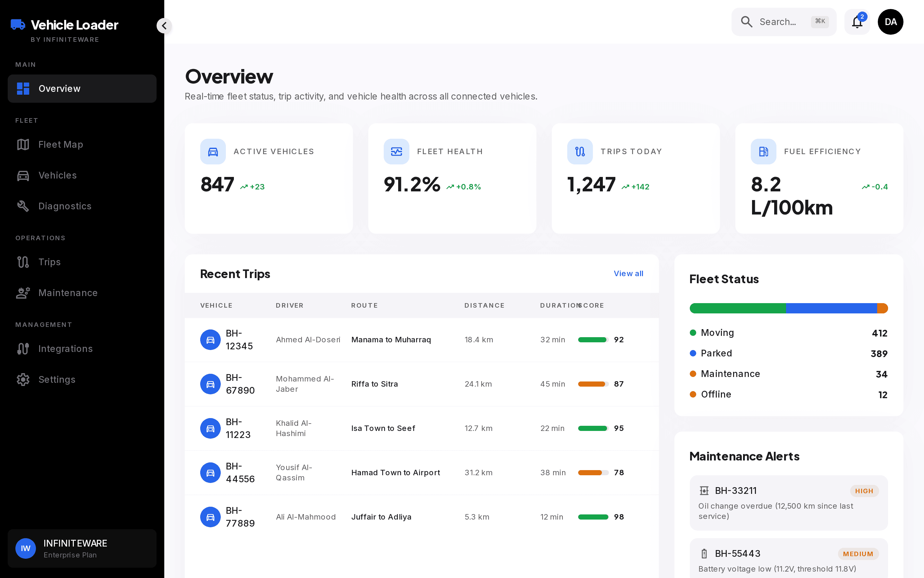Go to the Vehicles page
Viewport: 924px width, 578px height.
tap(82, 175)
